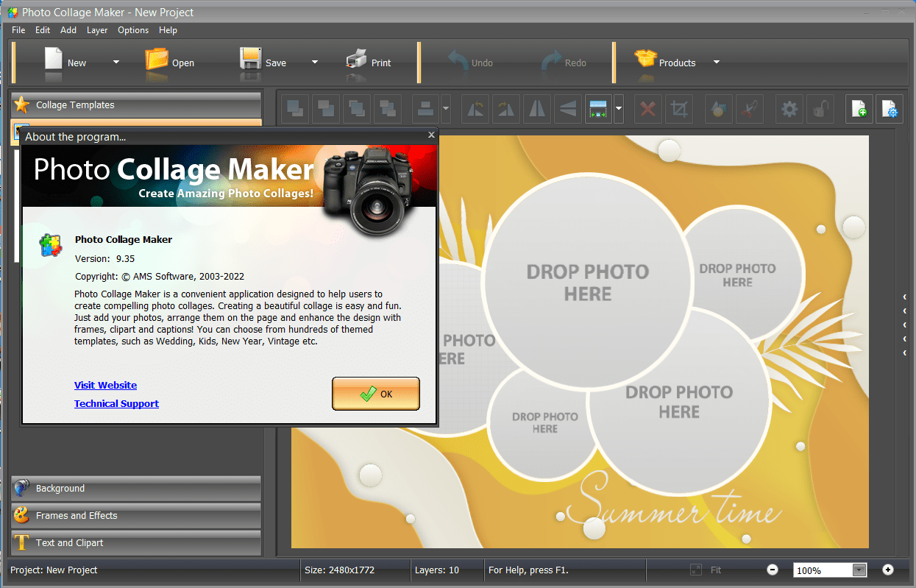Click the add new page icon
Image resolution: width=916 pixels, height=588 pixels.
pyautogui.click(x=859, y=110)
